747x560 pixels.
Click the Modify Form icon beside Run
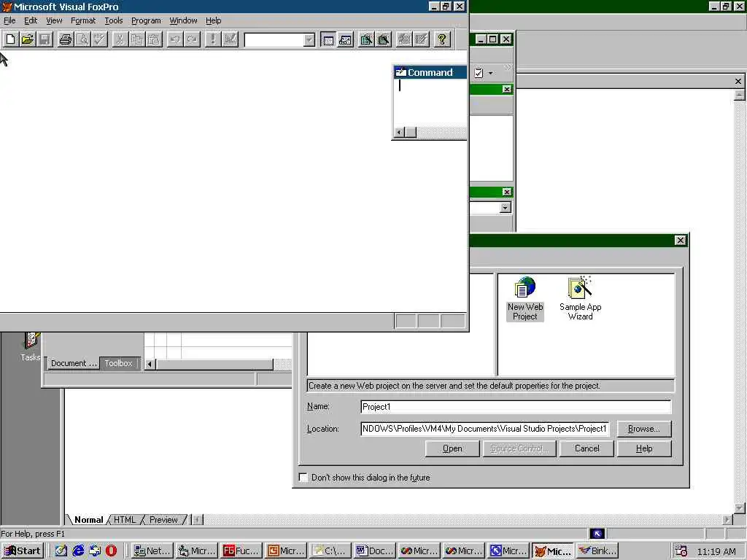click(230, 39)
